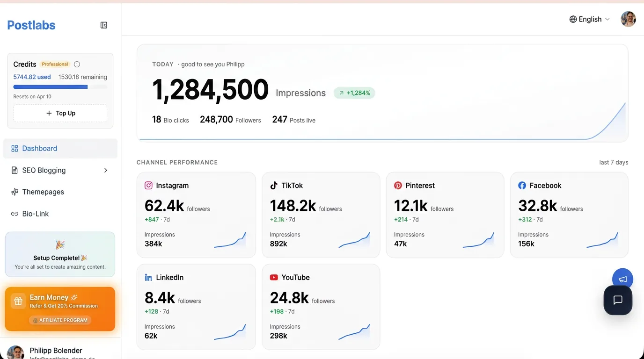644x359 pixels.
Task: Click the Instagram logo icon
Action: tap(148, 186)
